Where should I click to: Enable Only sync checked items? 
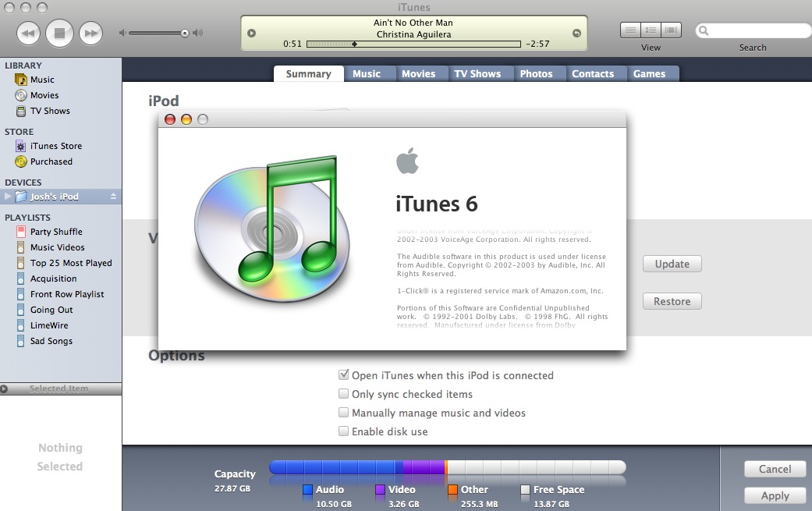(x=343, y=393)
